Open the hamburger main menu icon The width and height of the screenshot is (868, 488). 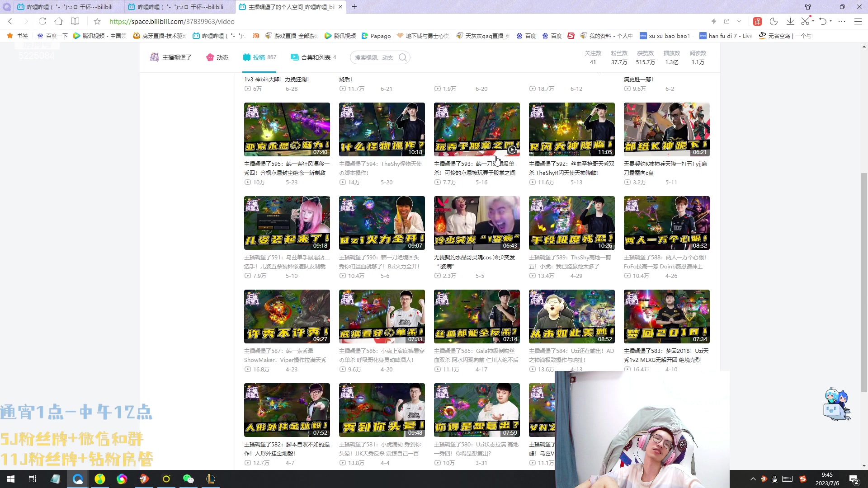[858, 21]
